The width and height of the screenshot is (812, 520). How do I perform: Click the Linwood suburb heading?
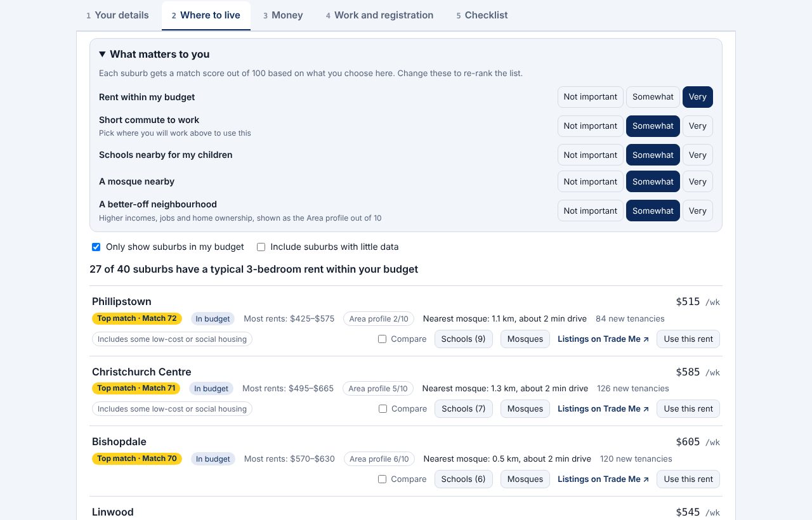pyautogui.click(x=113, y=512)
